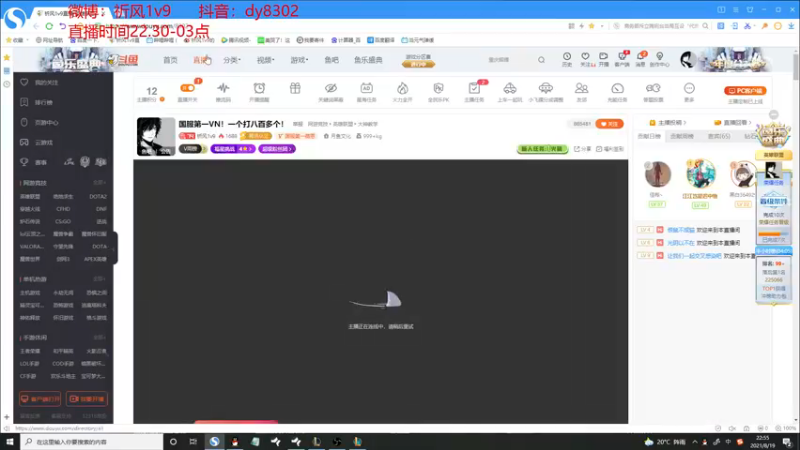Click the 分享 share link
The width and height of the screenshot is (800, 450).
583,149
